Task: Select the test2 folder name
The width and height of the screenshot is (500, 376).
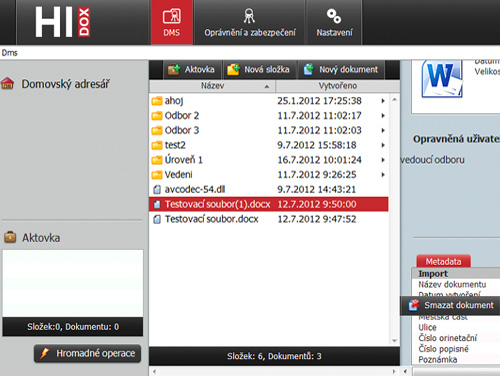Action: (x=175, y=145)
